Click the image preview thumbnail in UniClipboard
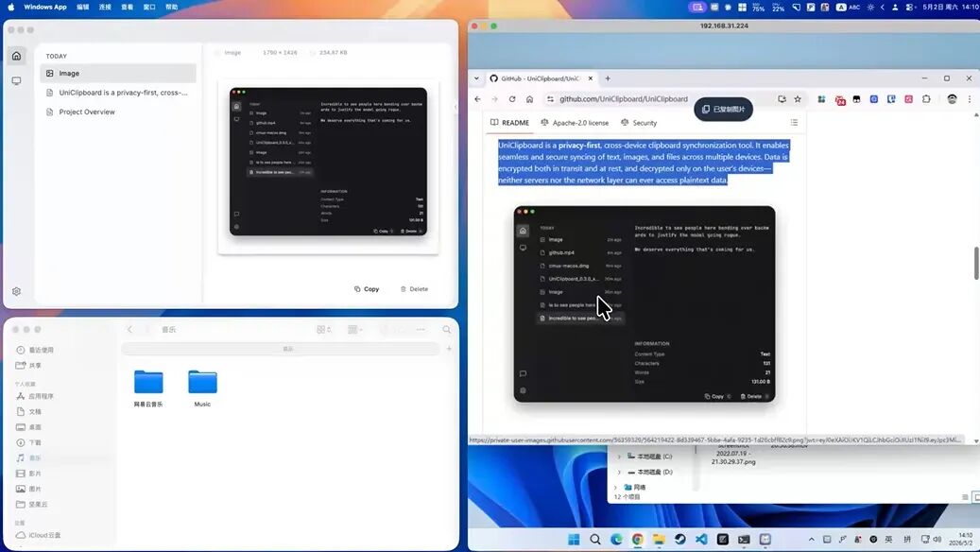This screenshot has width=980, height=552. [328, 162]
